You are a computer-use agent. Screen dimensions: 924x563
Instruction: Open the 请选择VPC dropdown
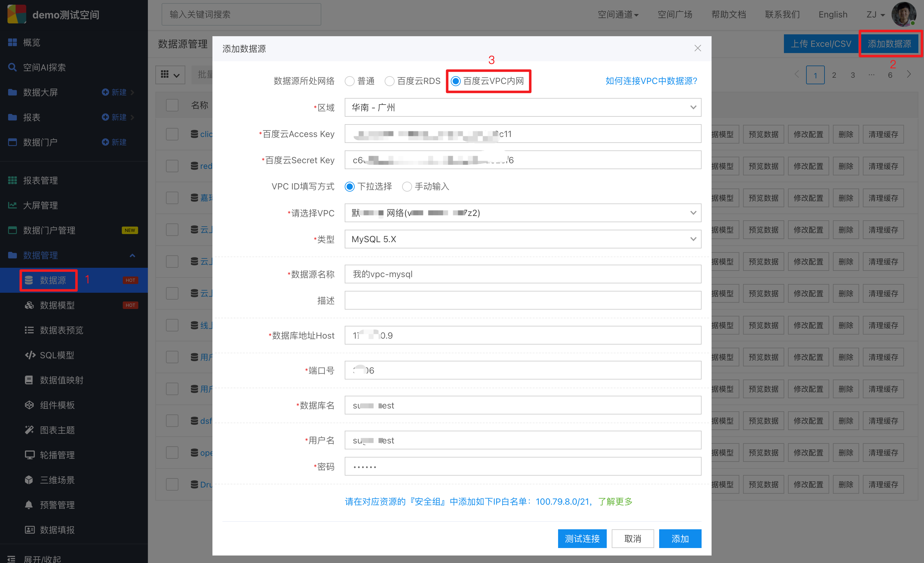point(523,213)
